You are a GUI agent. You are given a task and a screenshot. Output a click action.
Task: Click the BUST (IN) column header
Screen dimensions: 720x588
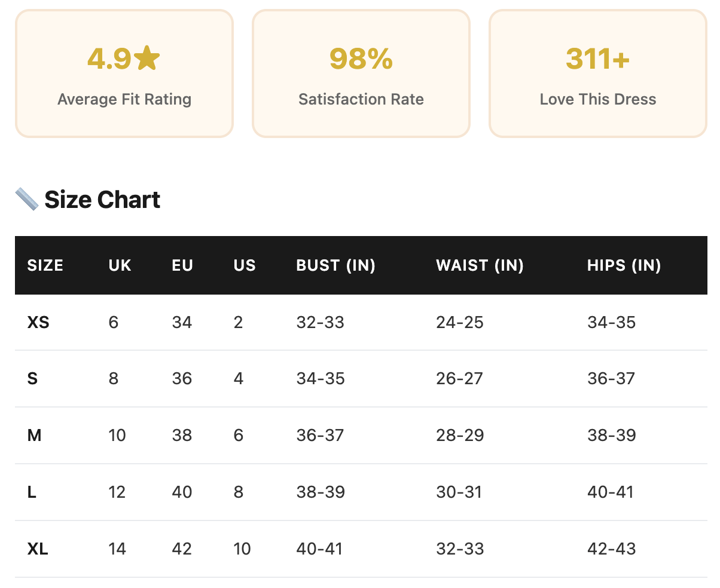[x=336, y=265]
